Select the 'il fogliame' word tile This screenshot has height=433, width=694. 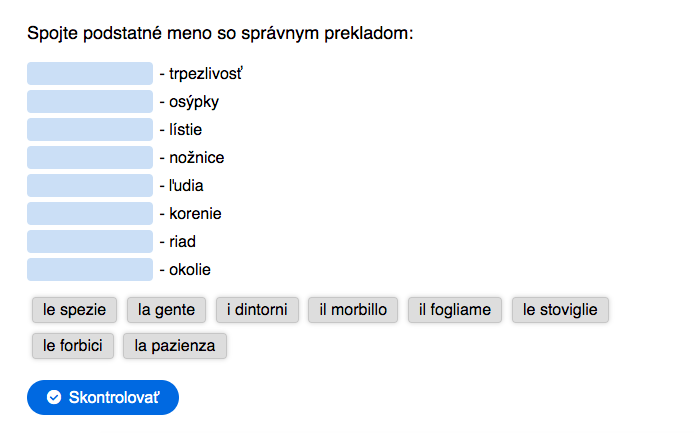(455, 310)
